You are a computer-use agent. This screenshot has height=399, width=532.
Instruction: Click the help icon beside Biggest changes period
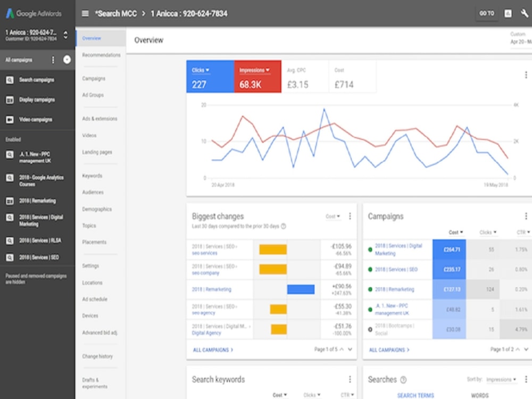(x=284, y=226)
